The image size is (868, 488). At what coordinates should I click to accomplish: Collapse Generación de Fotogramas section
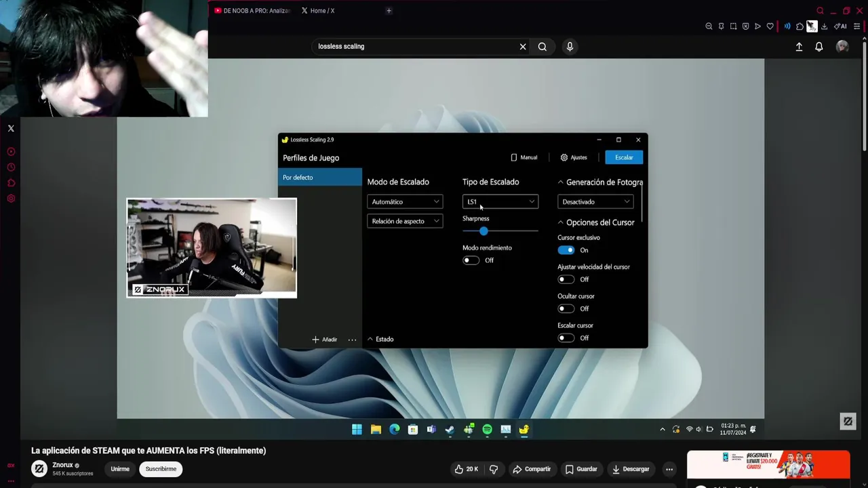click(561, 182)
